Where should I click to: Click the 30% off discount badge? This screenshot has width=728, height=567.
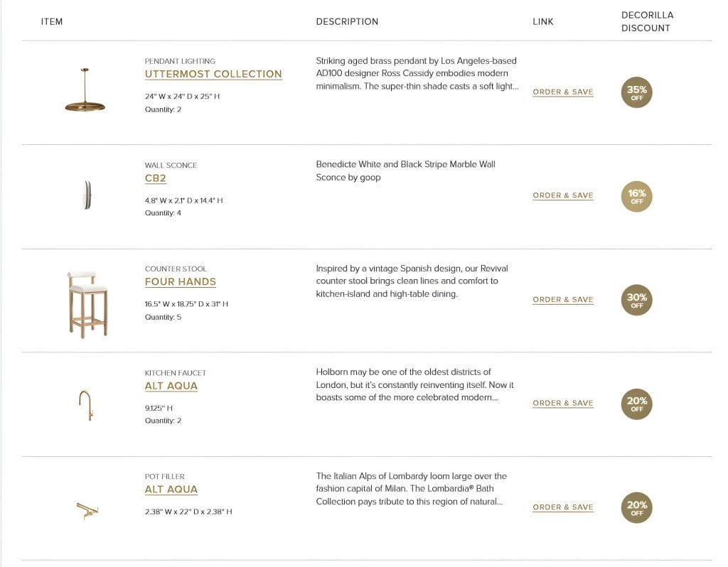pyautogui.click(x=636, y=301)
